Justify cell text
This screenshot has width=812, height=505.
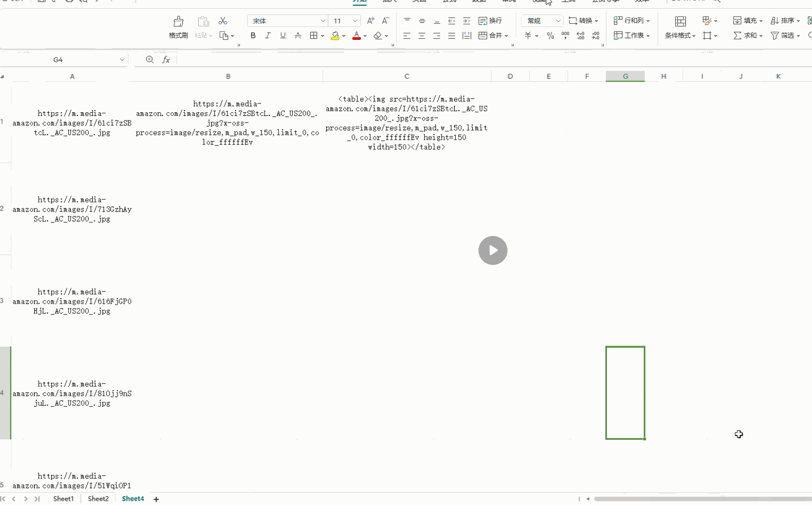[x=452, y=36]
